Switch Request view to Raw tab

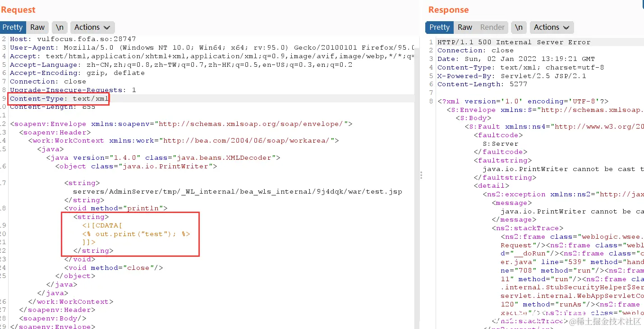pyautogui.click(x=37, y=27)
